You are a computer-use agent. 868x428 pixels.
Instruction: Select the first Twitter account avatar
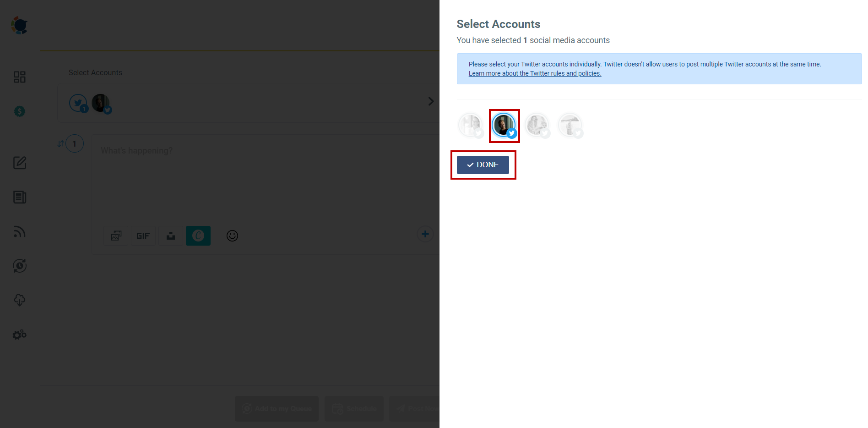click(471, 125)
